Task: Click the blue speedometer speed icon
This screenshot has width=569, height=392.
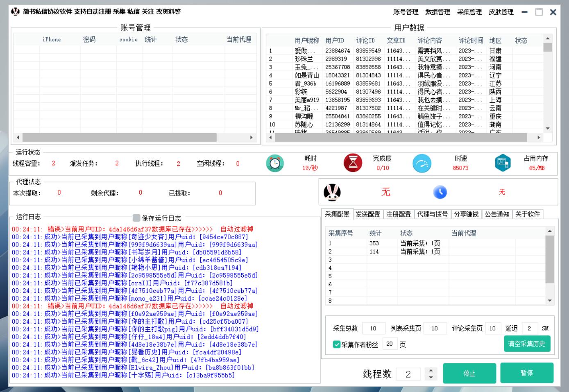Action: click(422, 163)
